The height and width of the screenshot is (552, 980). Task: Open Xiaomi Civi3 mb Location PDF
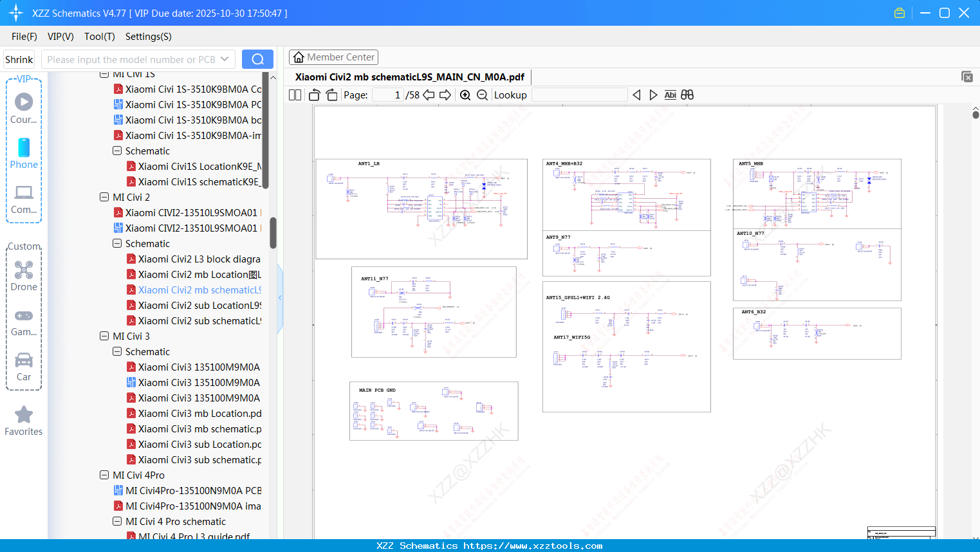pyautogui.click(x=194, y=413)
